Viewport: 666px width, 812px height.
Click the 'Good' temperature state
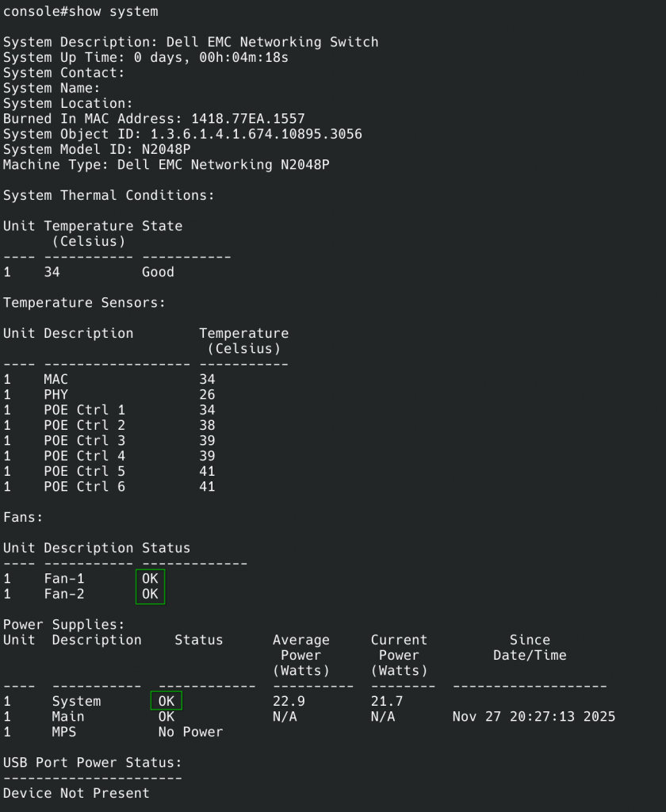point(158,272)
